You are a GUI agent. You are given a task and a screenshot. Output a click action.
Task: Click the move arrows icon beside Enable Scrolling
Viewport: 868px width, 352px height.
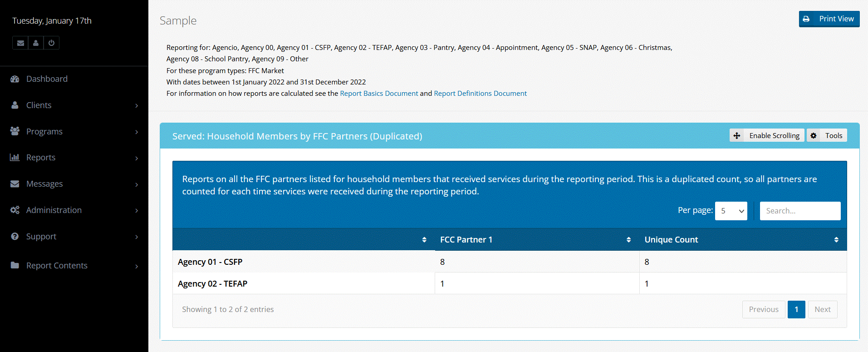pyautogui.click(x=737, y=135)
